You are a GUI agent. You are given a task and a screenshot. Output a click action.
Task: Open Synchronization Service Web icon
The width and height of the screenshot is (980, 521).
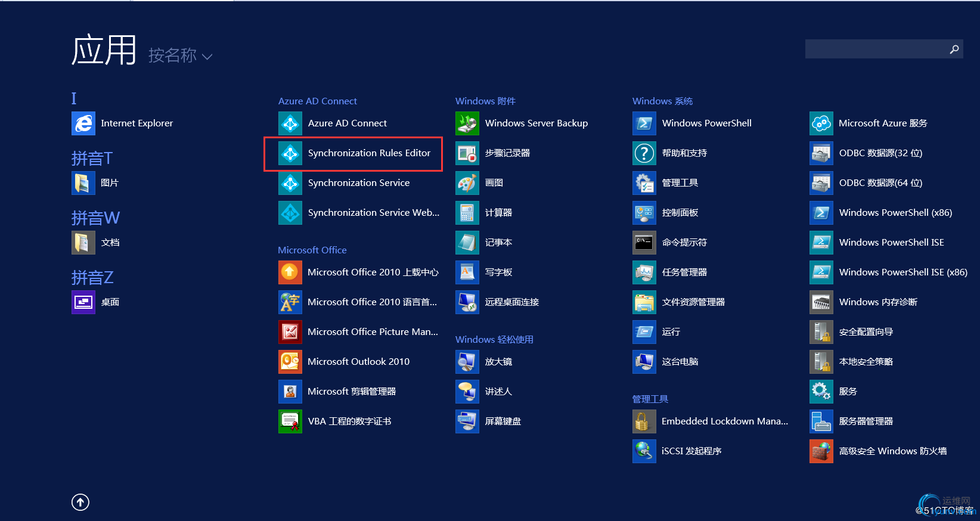click(290, 213)
